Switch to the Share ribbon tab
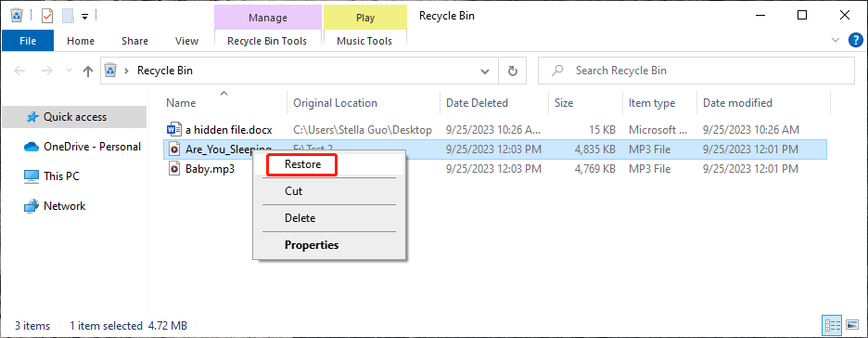This screenshot has height=338, width=868. (134, 41)
